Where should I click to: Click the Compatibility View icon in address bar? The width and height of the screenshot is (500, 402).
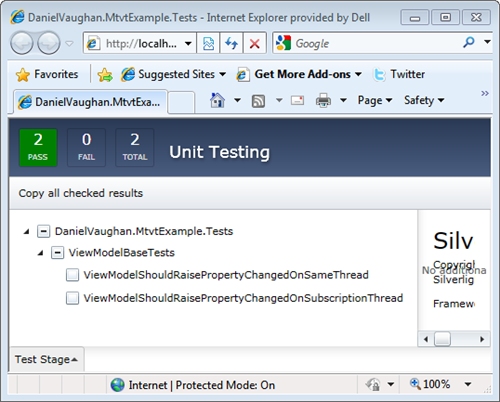point(208,43)
